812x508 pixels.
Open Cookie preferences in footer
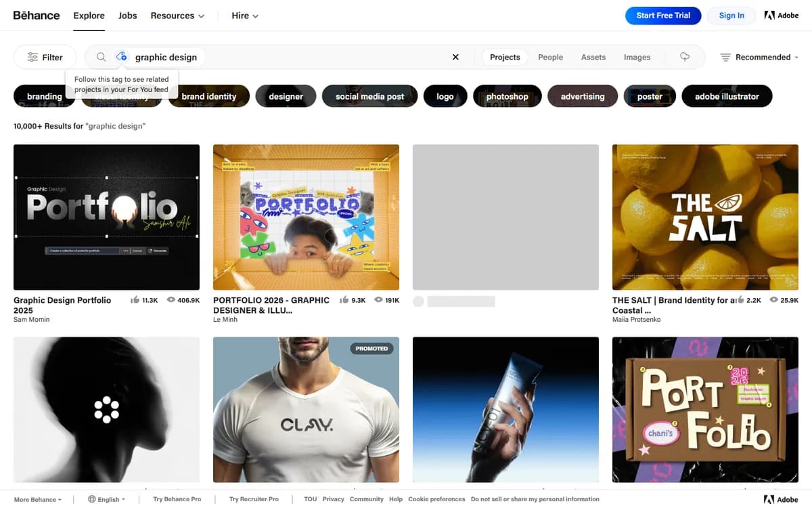coord(436,499)
